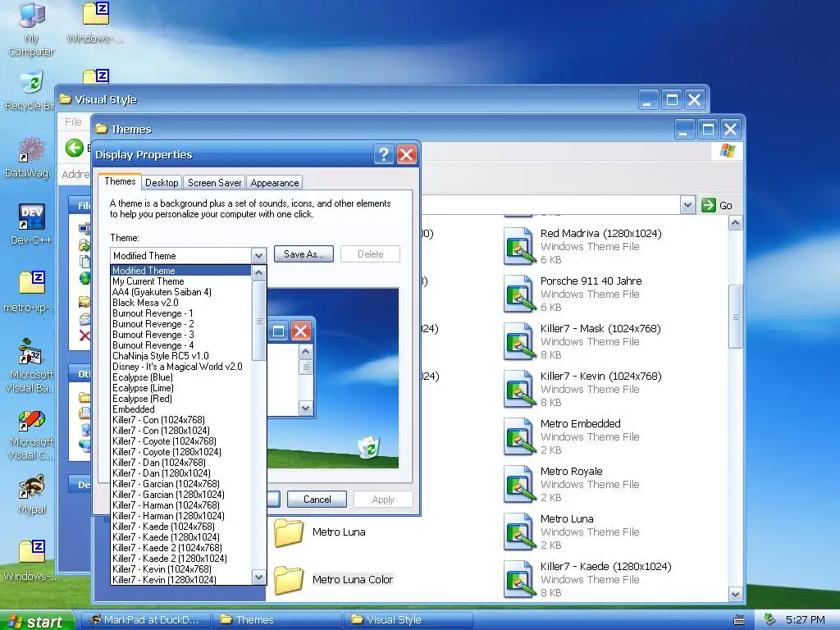This screenshot has height=630, width=840.
Task: Select the Themes tab in Display Properties
Action: pos(120,181)
